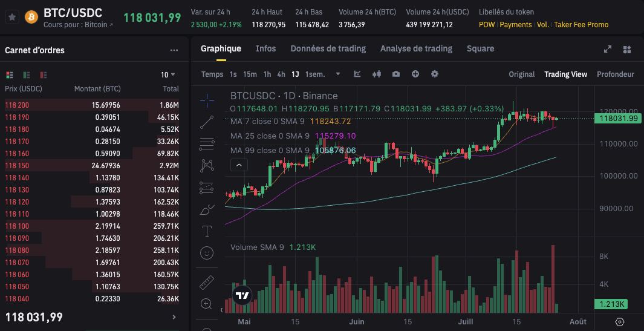The width and height of the screenshot is (644, 331).
Task: Set chart interval to 4h
Action: [281, 74]
